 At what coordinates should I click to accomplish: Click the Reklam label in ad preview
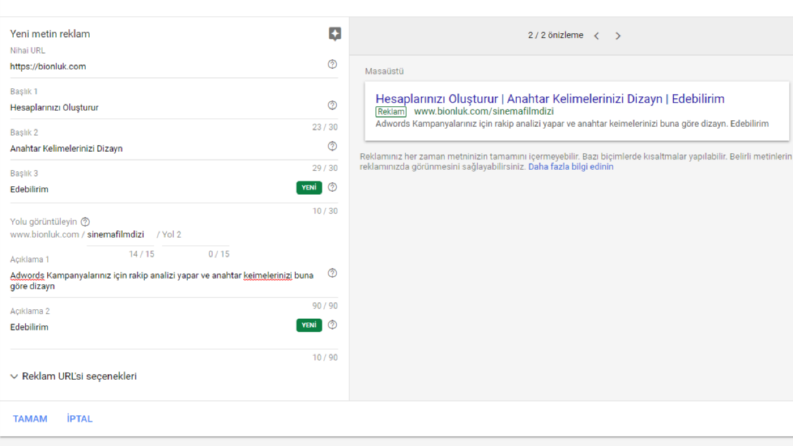coord(391,112)
